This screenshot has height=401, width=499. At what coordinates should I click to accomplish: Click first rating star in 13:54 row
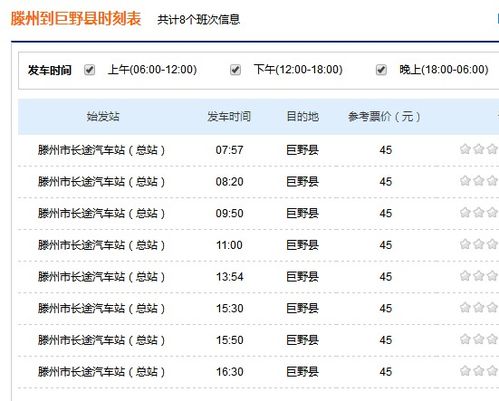(x=465, y=276)
